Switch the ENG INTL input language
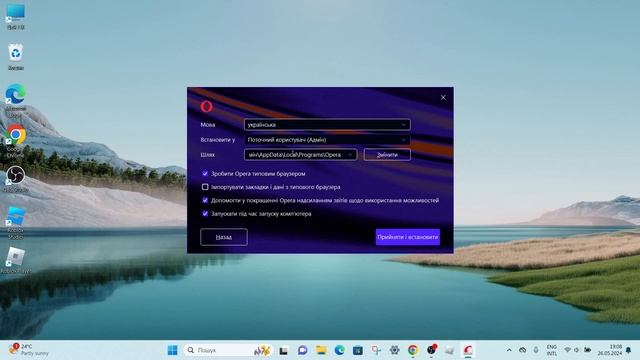Screen dimensions: 640x360 552,350
